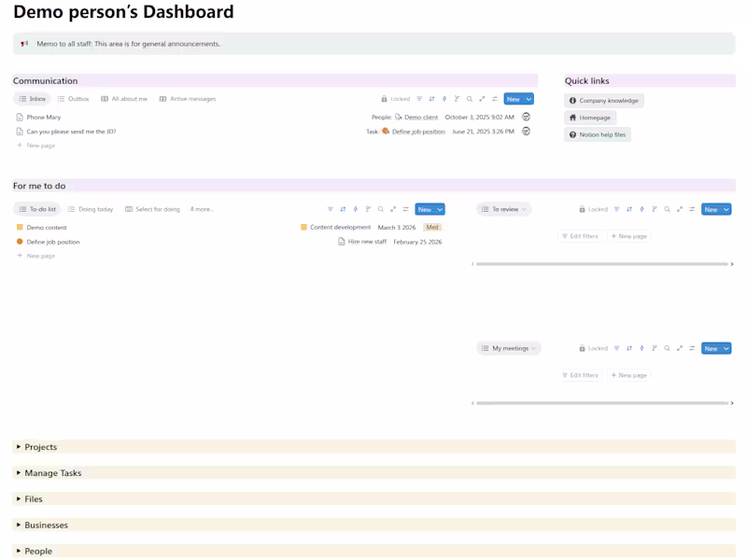Click the filter icon in the To review toolbar
This screenshot has width=747, height=560.
pos(616,209)
